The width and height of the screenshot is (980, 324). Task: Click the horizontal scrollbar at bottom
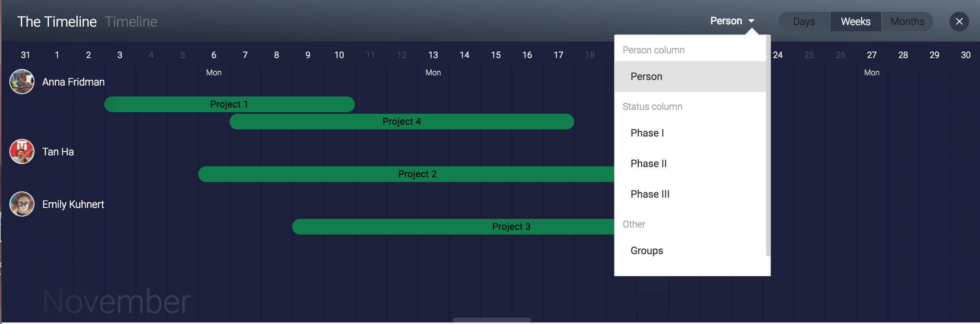coord(492,320)
